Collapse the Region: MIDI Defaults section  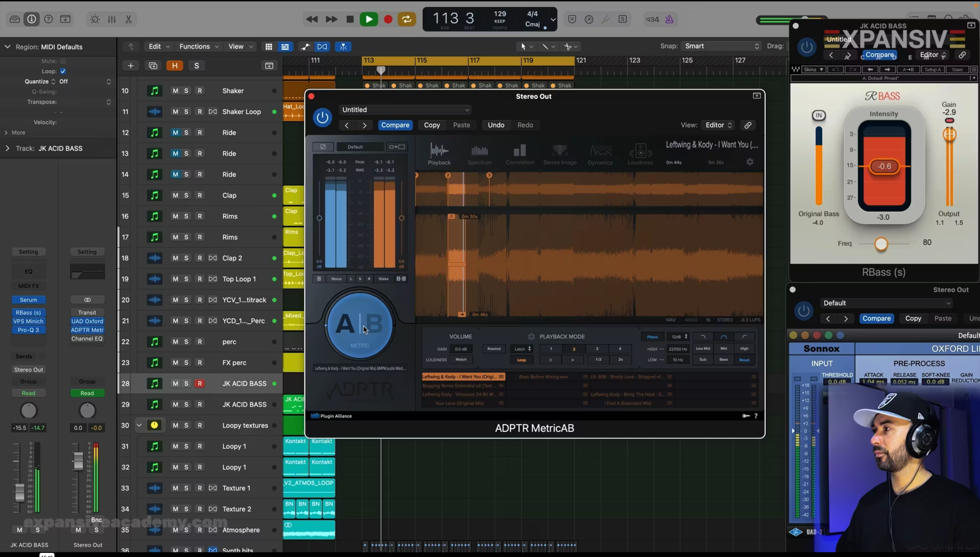[7, 47]
